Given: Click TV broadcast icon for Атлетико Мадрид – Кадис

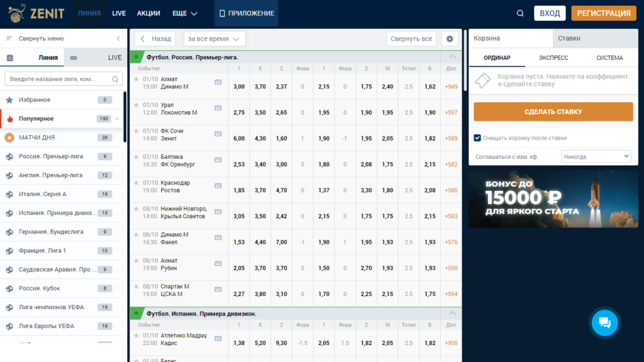Looking at the screenshot, I should click(x=218, y=339).
